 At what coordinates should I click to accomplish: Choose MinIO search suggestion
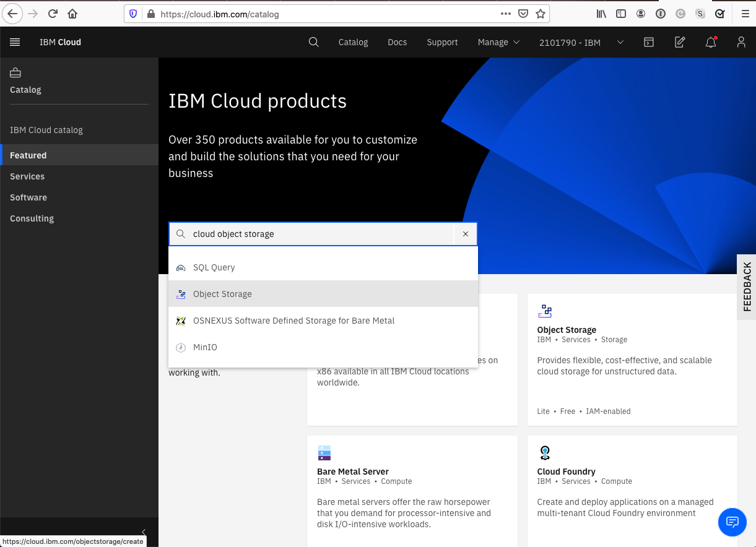point(323,347)
